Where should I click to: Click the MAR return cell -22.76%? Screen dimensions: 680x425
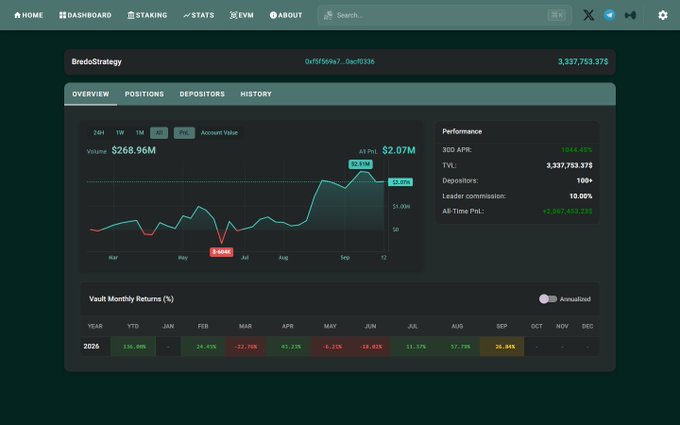tap(245, 347)
